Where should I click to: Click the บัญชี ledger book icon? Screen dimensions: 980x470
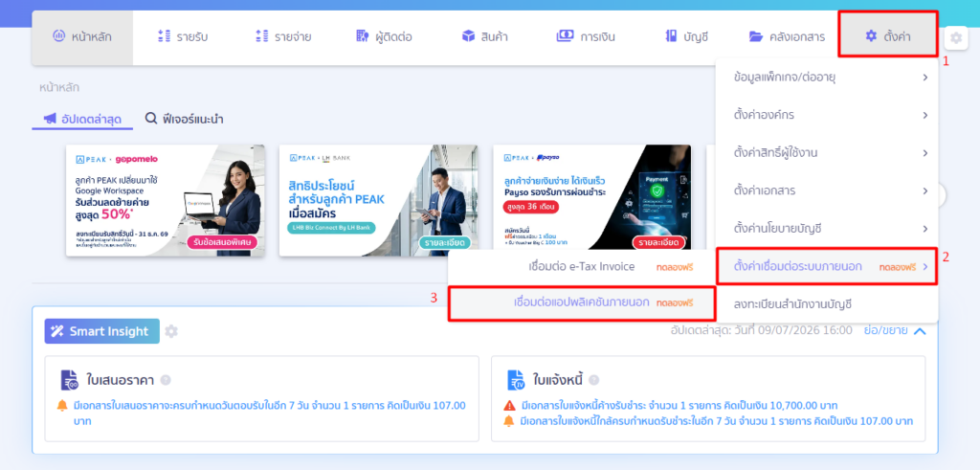(671, 37)
